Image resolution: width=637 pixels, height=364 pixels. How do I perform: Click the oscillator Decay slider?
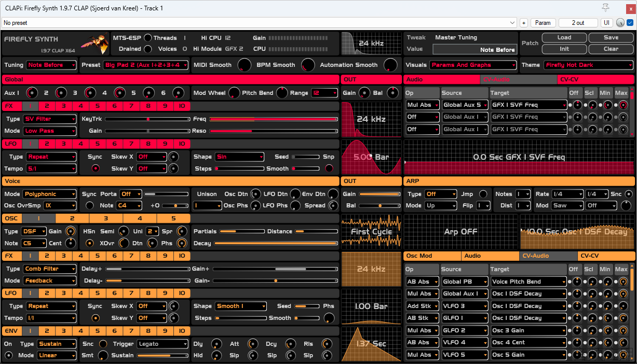pos(276,243)
